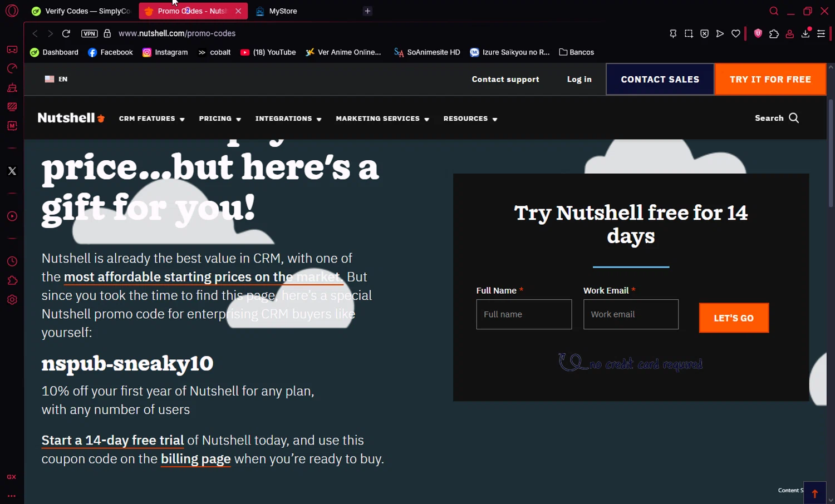Open the Dashboard bookmark
This screenshot has width=835, height=504.
54,52
